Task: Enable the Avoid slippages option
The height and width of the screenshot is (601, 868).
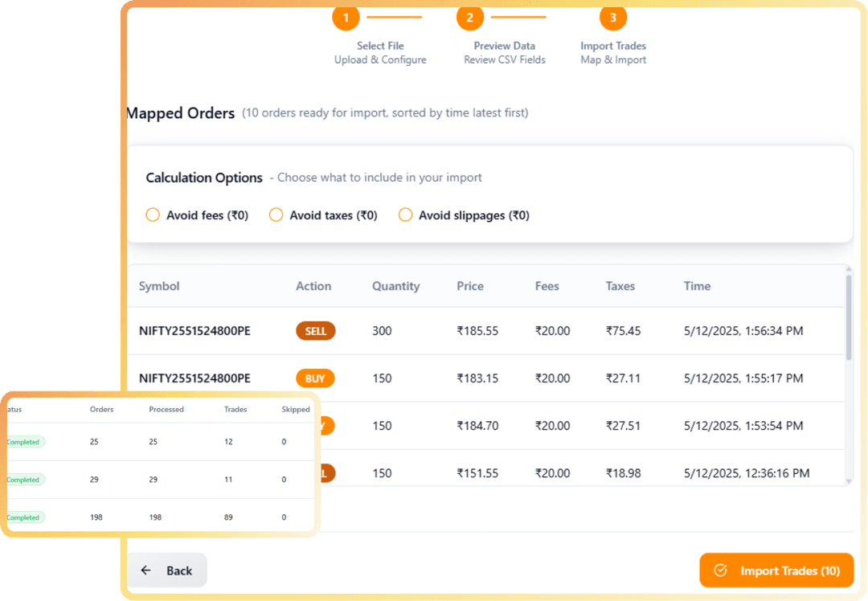Action: pyautogui.click(x=406, y=215)
